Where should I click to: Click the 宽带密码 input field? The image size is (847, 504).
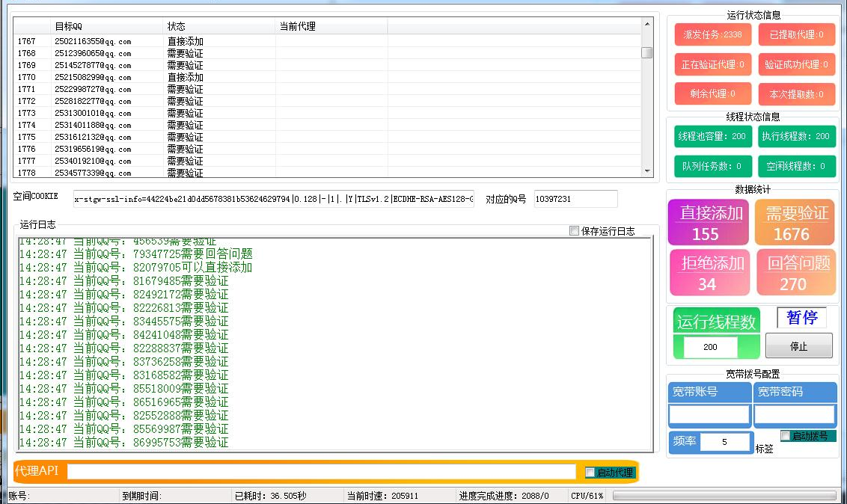click(795, 415)
